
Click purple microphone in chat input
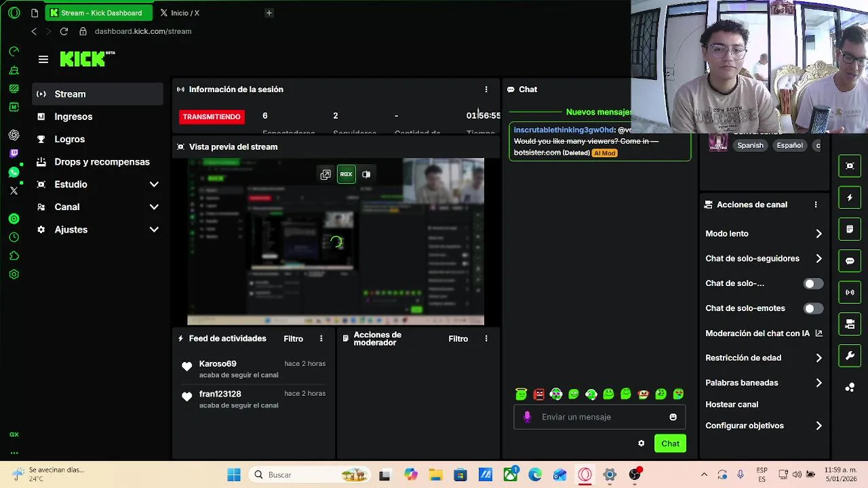[x=528, y=417]
